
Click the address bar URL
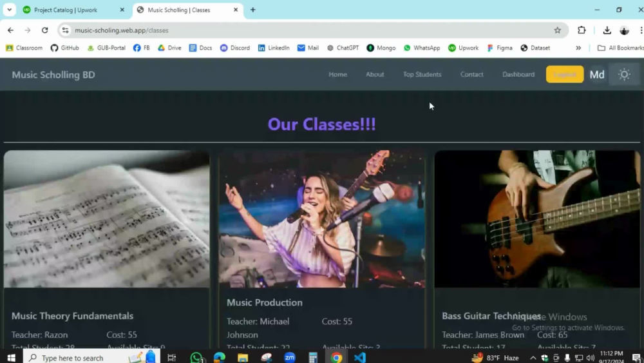pos(122,30)
